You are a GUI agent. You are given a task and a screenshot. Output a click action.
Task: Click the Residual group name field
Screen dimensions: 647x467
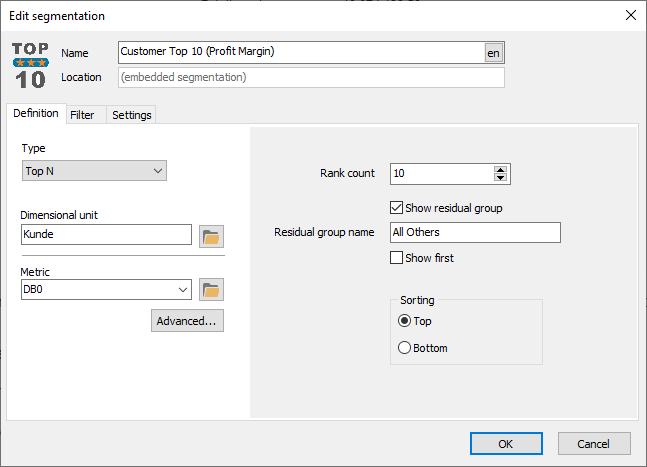pyautogui.click(x=475, y=232)
